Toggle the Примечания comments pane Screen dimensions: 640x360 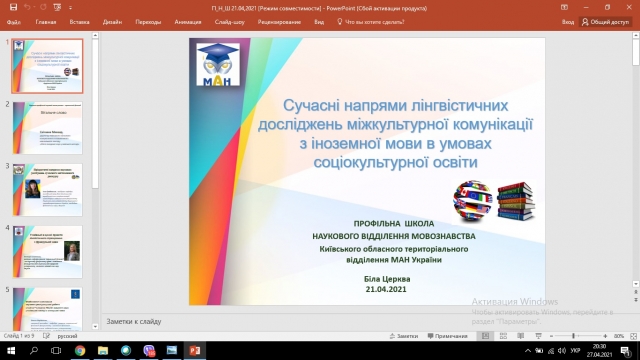pos(447,336)
